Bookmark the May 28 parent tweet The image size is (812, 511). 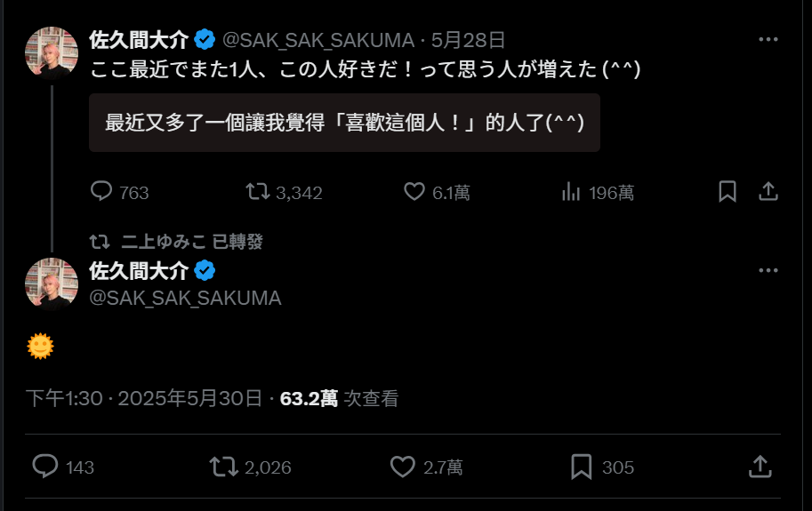[728, 192]
